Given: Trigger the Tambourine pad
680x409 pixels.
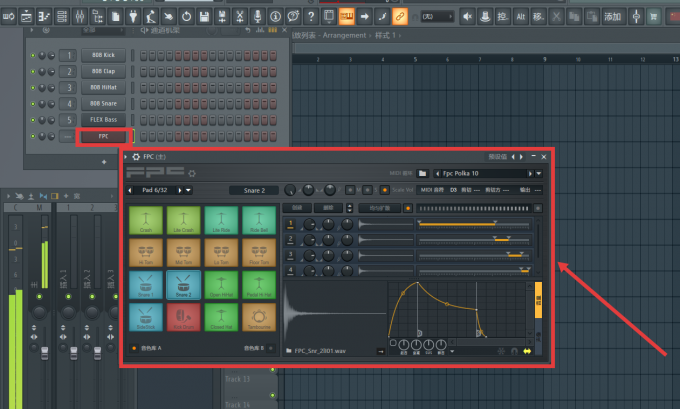Looking at the screenshot, I should (259, 317).
